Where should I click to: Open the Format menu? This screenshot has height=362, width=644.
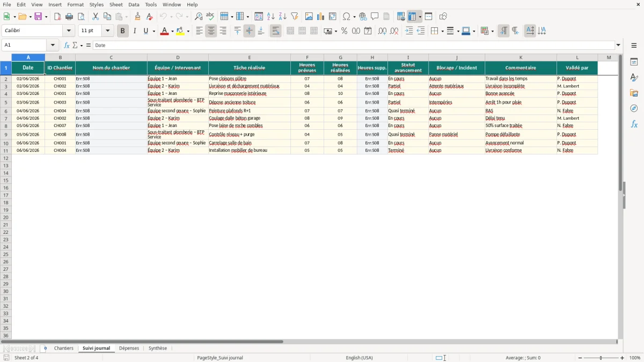76,4
